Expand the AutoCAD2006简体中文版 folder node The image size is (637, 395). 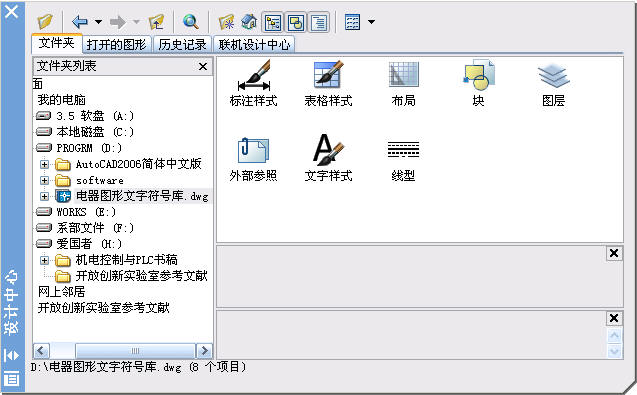(44, 165)
